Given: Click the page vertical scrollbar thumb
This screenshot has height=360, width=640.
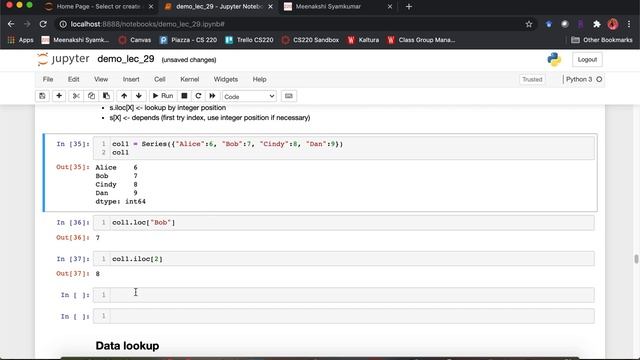Looking at the screenshot, I should click(x=636, y=259).
